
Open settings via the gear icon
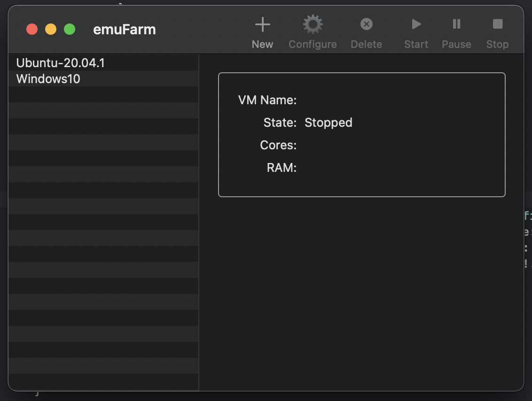click(313, 24)
